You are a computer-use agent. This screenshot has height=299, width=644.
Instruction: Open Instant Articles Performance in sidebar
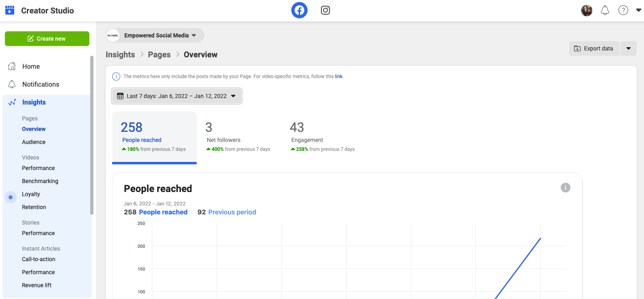click(x=38, y=272)
